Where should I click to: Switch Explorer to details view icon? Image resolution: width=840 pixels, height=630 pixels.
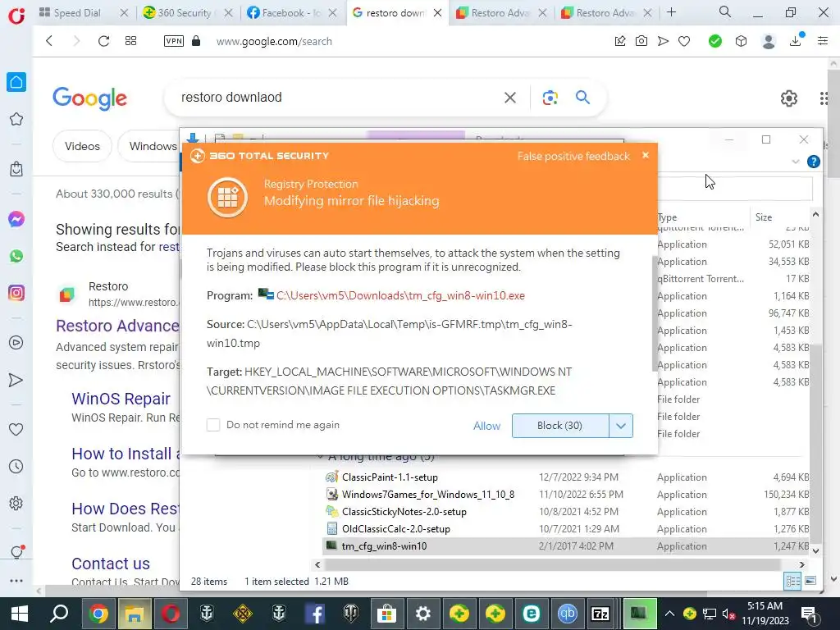pos(792,581)
